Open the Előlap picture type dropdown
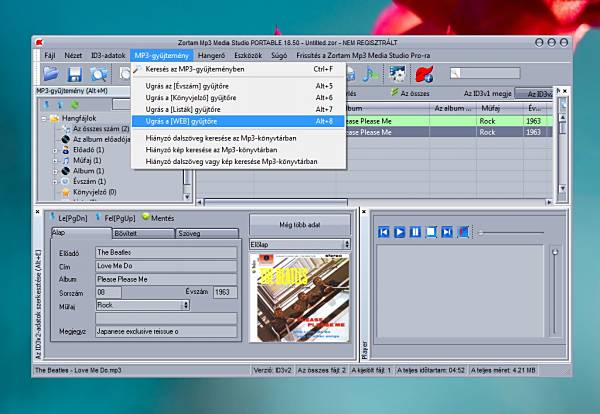The height and width of the screenshot is (414, 600). pos(346,244)
